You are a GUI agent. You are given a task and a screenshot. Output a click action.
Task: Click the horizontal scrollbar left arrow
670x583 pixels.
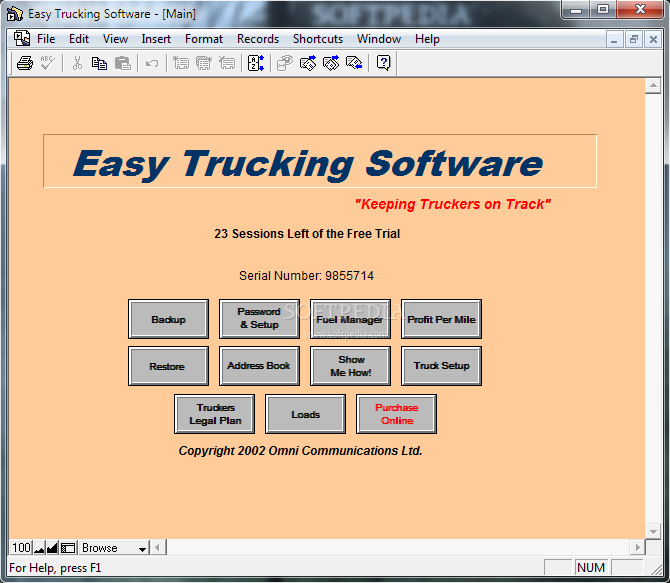pos(158,548)
